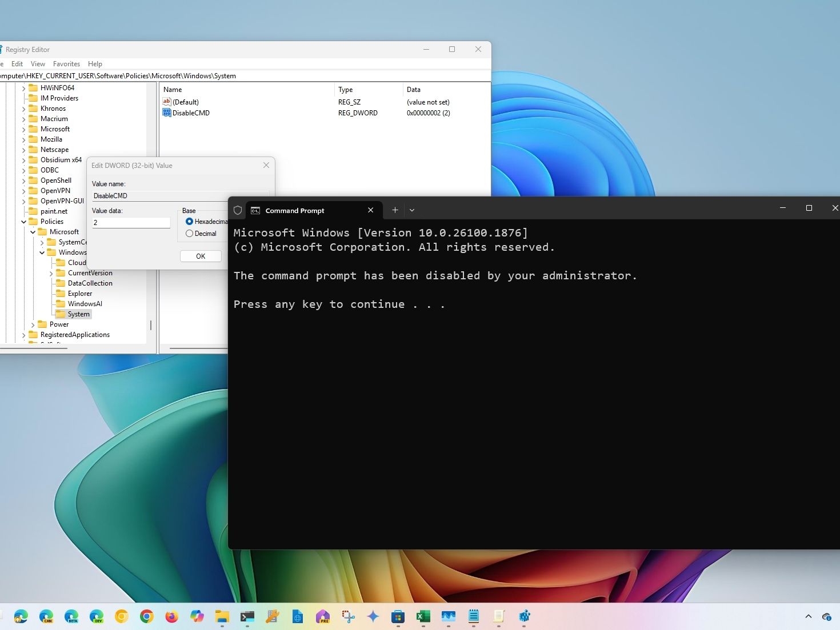The image size is (840, 630).
Task: Open the Terminal new-tab profile dropdown
Action: pos(412,210)
